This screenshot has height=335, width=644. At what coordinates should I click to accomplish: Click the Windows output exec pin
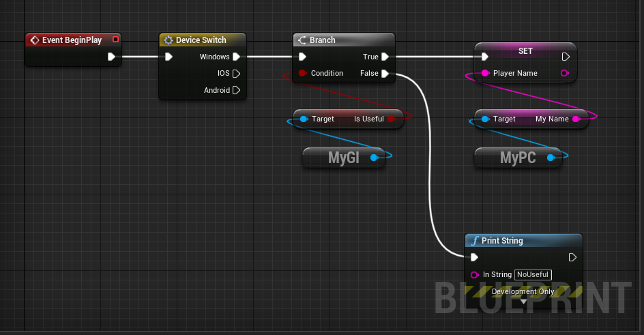pos(236,57)
